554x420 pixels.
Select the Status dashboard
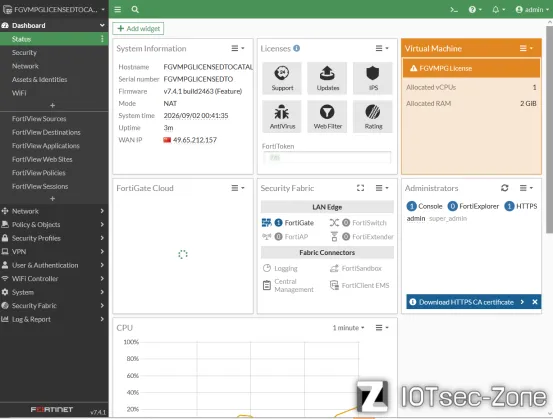pyautogui.click(x=54, y=39)
